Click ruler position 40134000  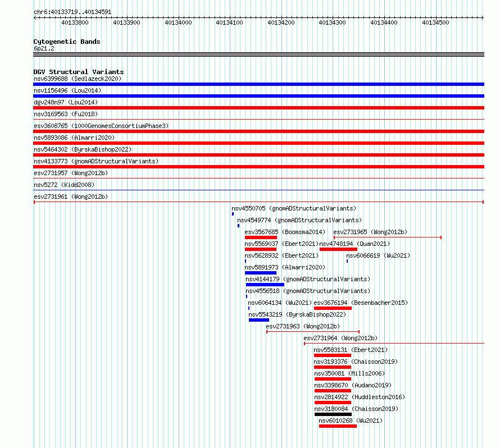coord(178,22)
